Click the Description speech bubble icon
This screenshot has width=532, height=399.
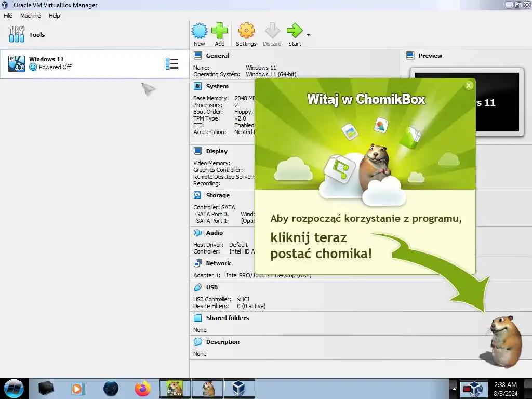198,342
